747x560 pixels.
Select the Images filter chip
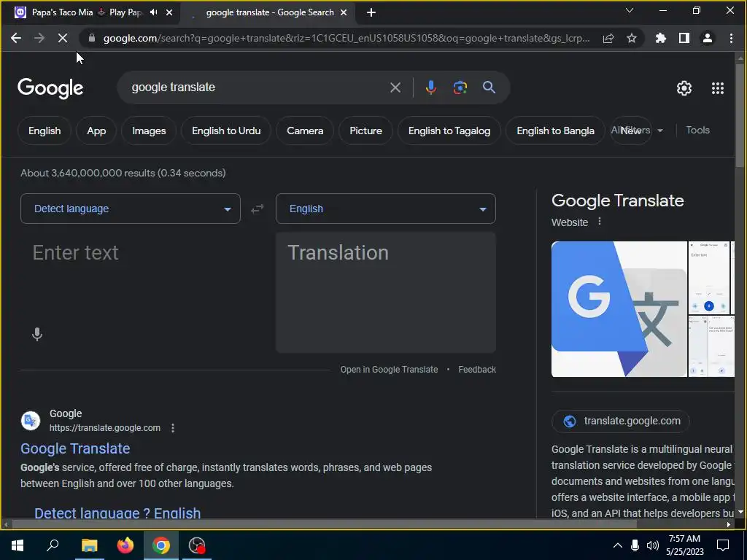(x=149, y=131)
